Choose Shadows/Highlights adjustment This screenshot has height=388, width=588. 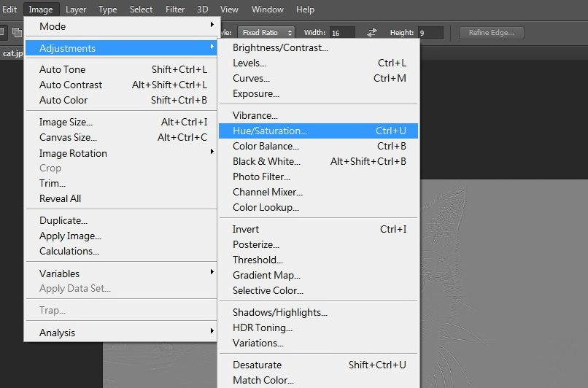tap(318, 312)
